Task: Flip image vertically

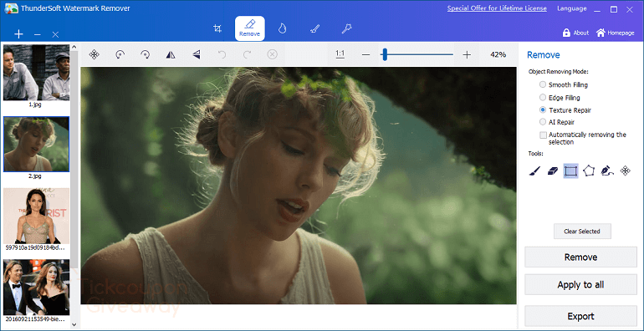Action: (197, 54)
